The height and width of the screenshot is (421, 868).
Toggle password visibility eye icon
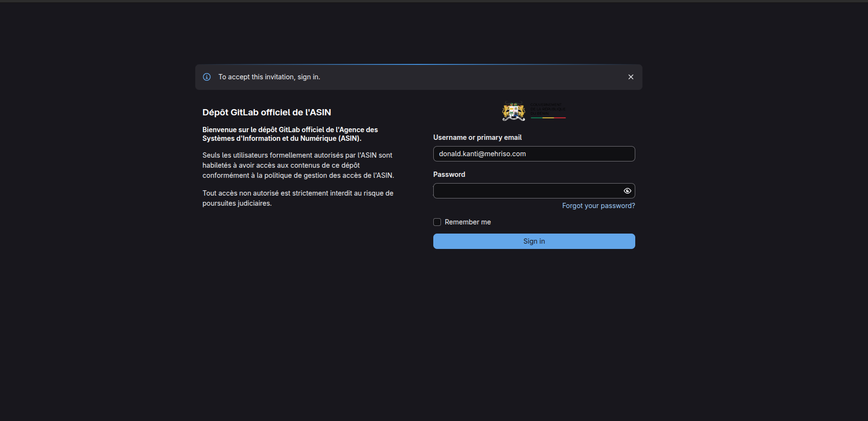(627, 191)
